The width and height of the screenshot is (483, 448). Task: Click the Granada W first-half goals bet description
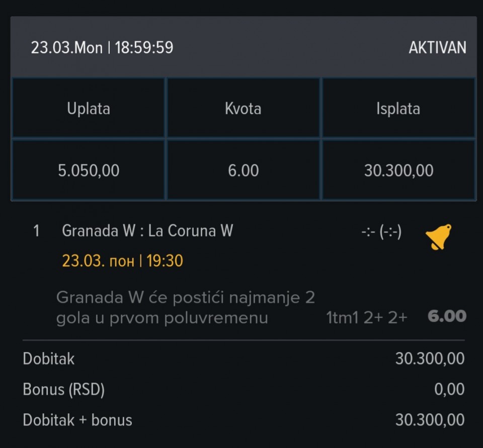[185, 308]
